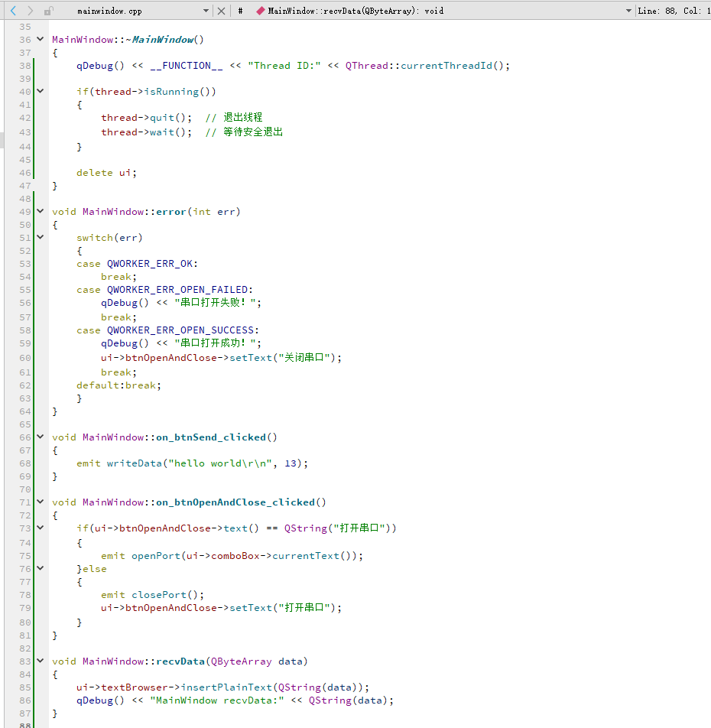Click line number 85 in the gutter
This screenshot has width=711, height=728.
(25, 687)
